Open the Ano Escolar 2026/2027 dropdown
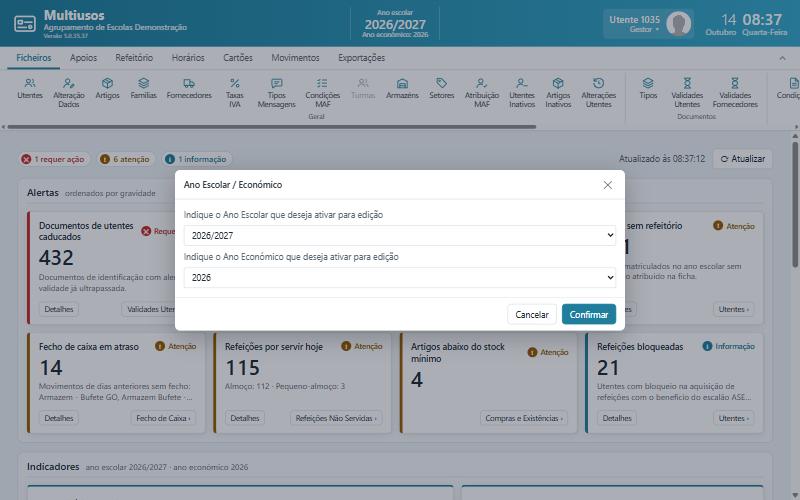This screenshot has height=500, width=800. (x=399, y=235)
